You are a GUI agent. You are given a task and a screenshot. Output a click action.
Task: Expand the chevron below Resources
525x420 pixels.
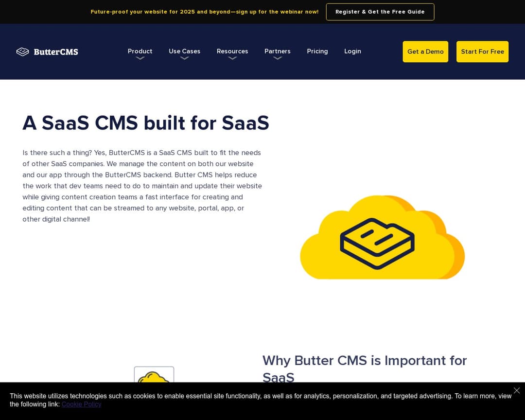click(x=232, y=58)
